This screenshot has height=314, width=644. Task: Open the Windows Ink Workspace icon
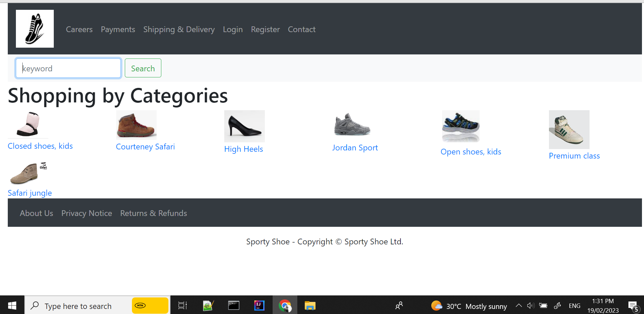[557, 305]
